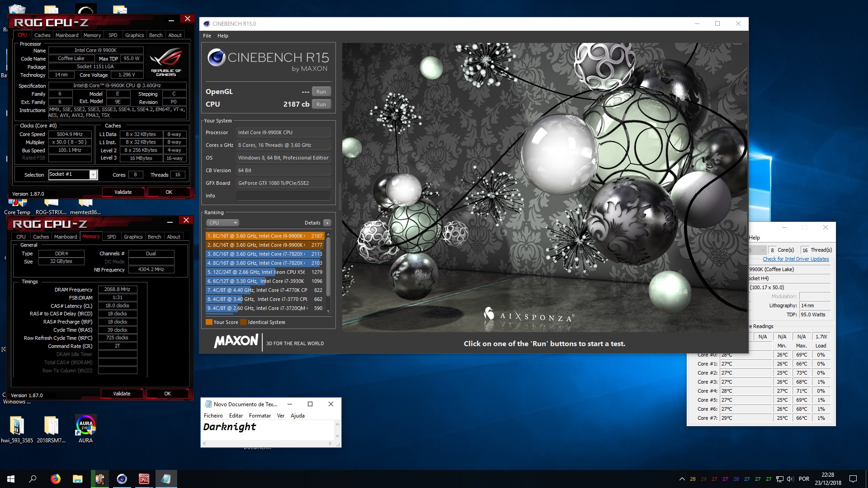
Task: Minimize upper ROG CPU-Z window
Action: pyautogui.click(x=171, y=20)
